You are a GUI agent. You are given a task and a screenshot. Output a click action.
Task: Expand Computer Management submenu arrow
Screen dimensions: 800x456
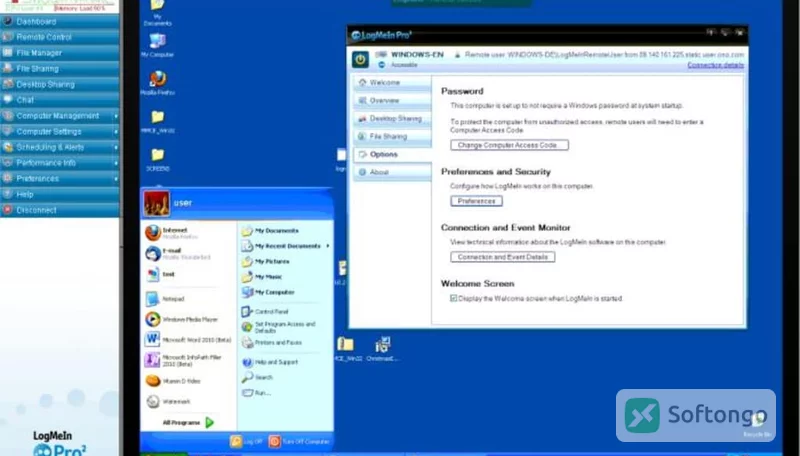[116, 116]
